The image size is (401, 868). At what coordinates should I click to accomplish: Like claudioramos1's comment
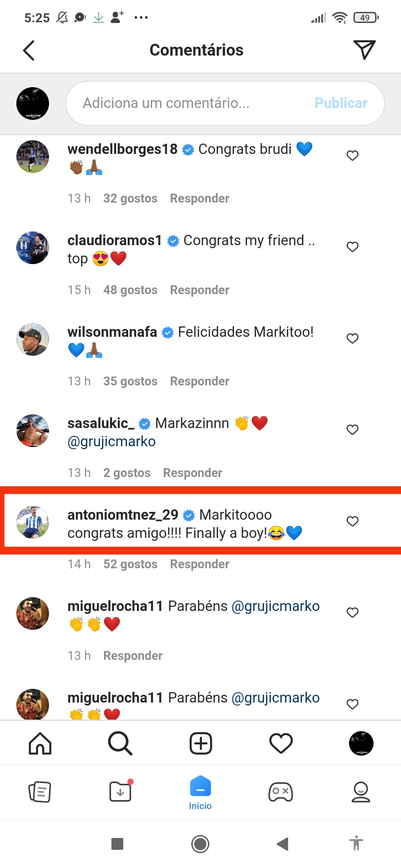(x=352, y=247)
